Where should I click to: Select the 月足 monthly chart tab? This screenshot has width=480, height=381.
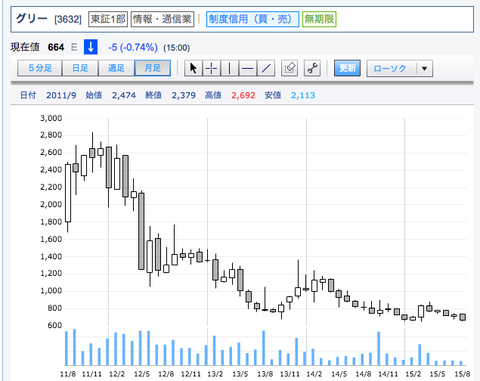click(153, 68)
